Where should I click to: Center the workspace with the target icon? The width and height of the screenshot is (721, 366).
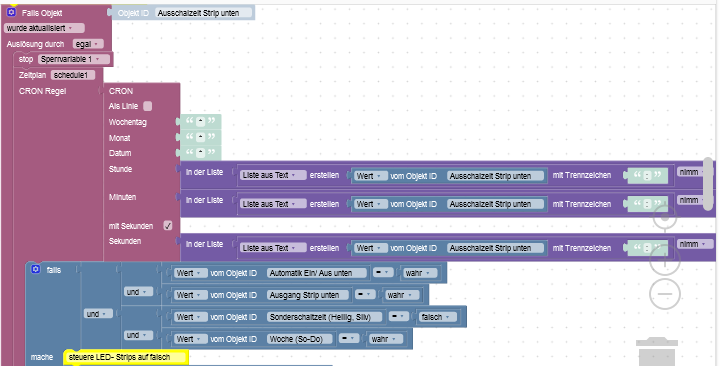coord(664,218)
